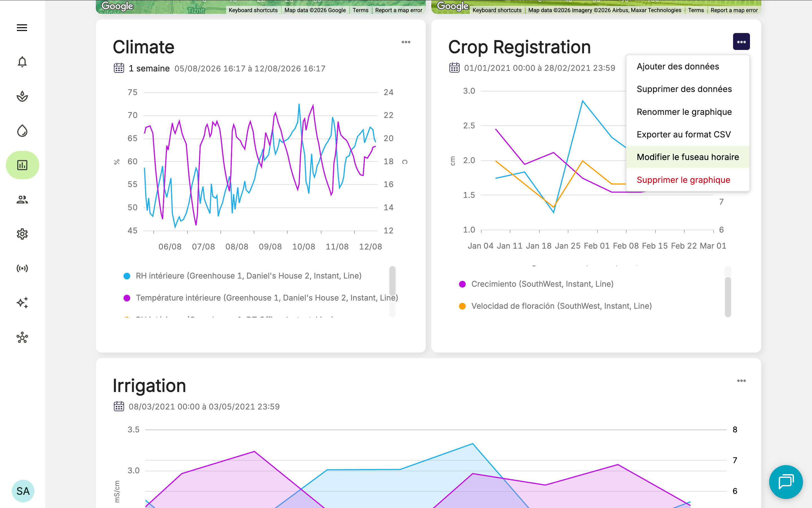
Task: Open Irrigation date range 08/03/2021
Action: coord(204,406)
